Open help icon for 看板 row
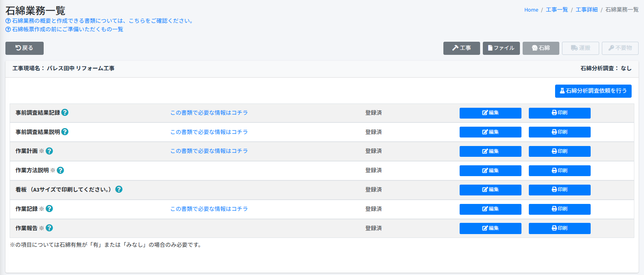Image resolution: width=644 pixels, height=275 pixels. (119, 189)
